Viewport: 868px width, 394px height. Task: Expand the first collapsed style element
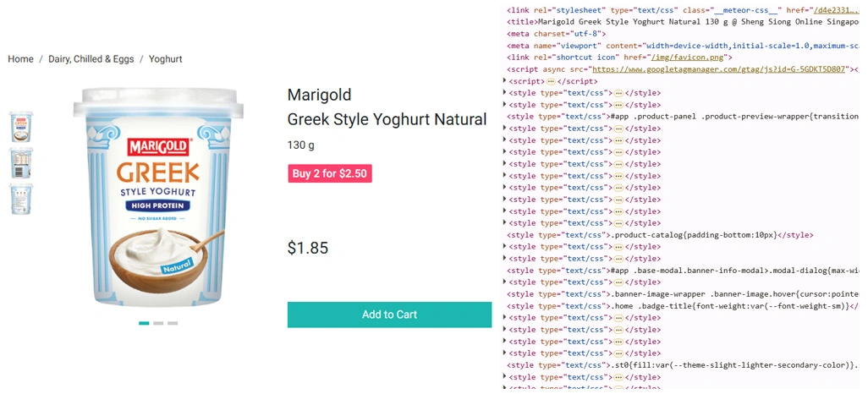[x=504, y=92]
